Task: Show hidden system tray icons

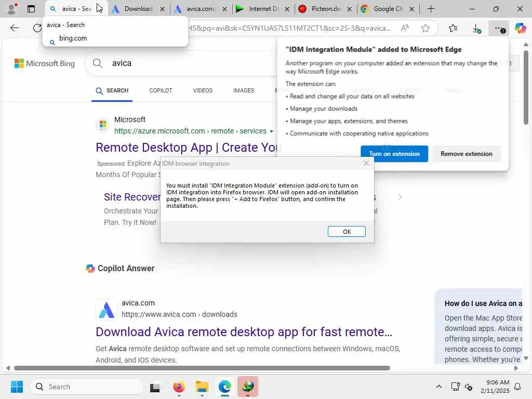Action: [438, 387]
